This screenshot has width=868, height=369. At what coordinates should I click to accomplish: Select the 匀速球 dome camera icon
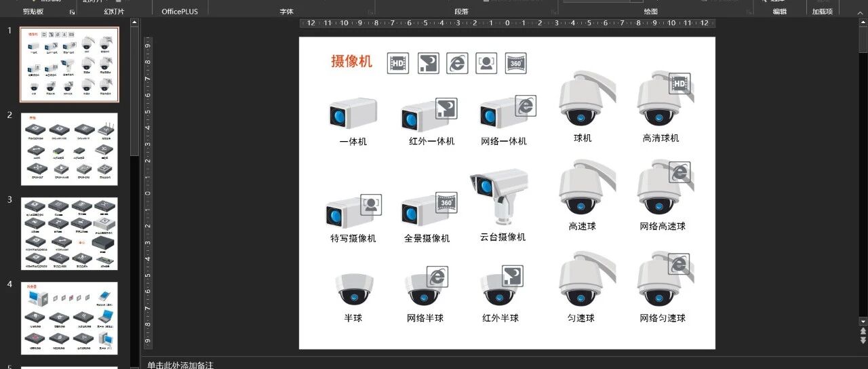click(586, 279)
